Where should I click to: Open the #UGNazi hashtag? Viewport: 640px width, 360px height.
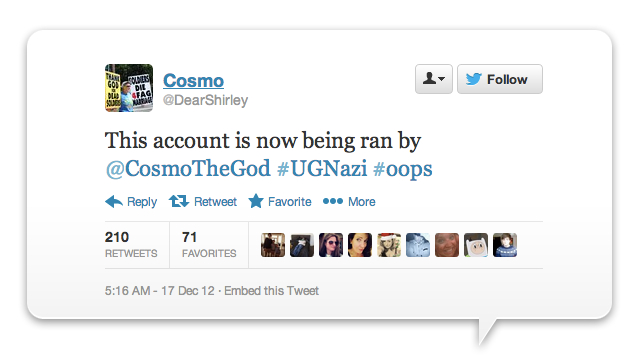(322, 169)
